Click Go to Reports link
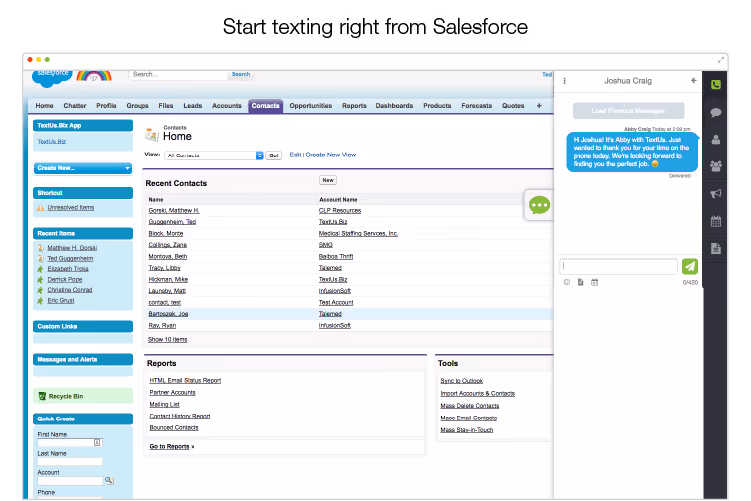This screenshot has height=501, width=751. [170, 446]
